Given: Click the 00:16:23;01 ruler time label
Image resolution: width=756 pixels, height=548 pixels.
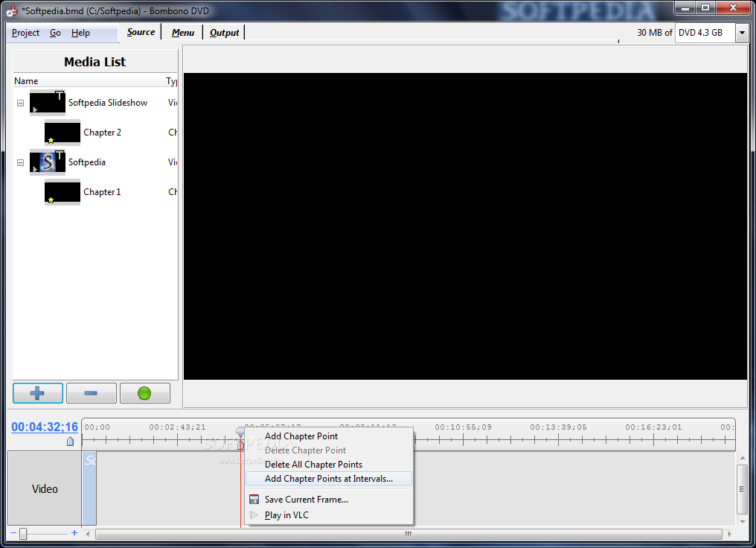Looking at the screenshot, I should [654, 427].
